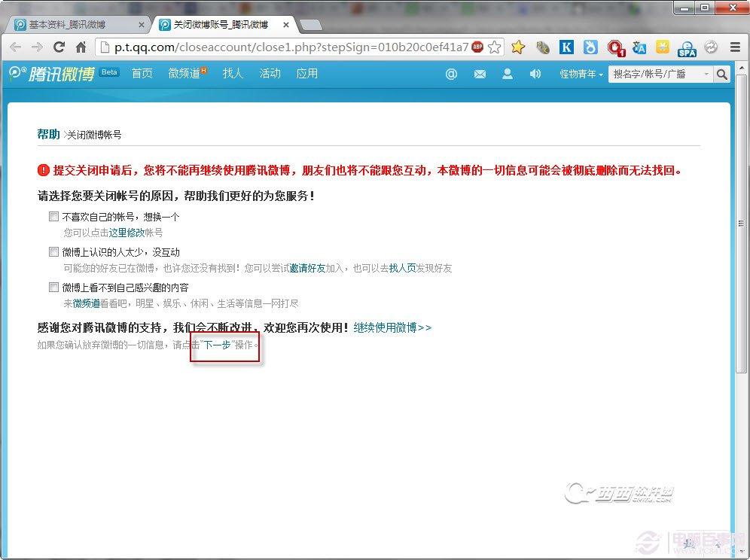This screenshot has width=750, height=560.
Task: Click the grey circular extension icon
Action: tap(711, 47)
